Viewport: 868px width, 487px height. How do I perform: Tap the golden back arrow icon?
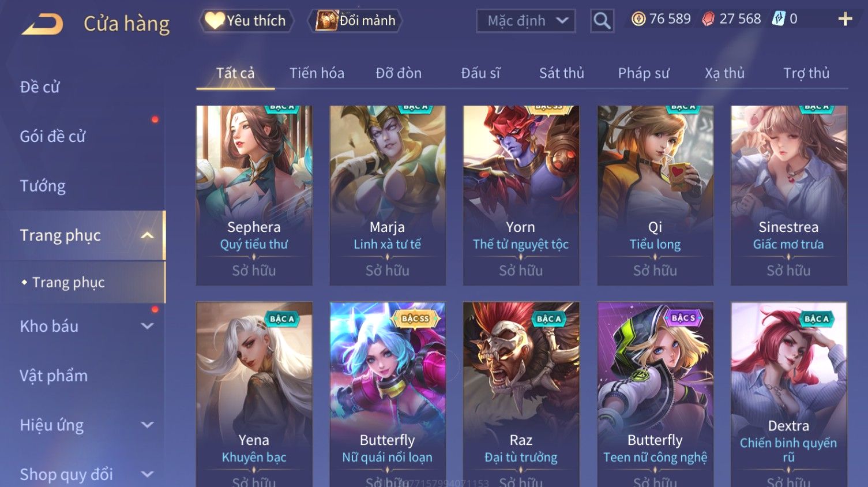[x=42, y=24]
